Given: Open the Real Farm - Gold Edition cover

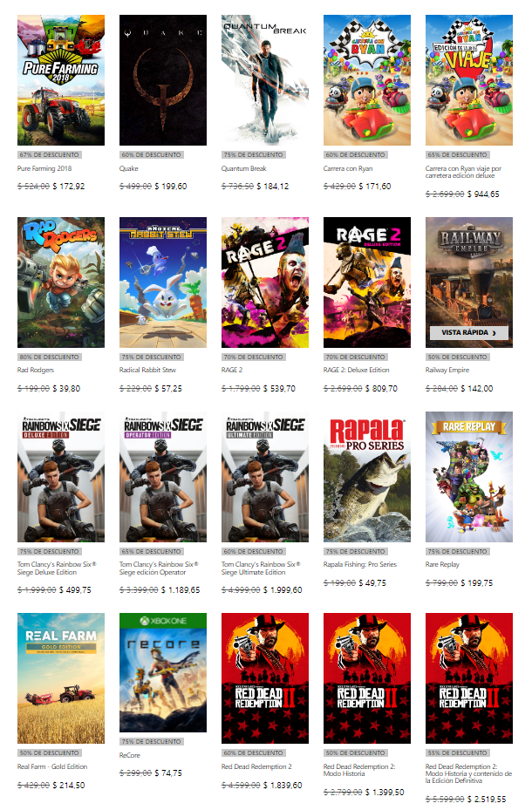Looking at the screenshot, I should [61, 678].
